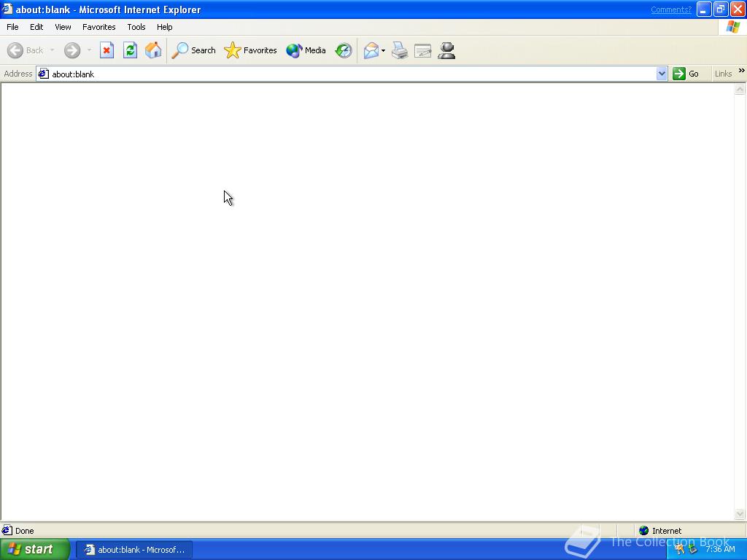Open the address bar dropdown list

coord(661,74)
